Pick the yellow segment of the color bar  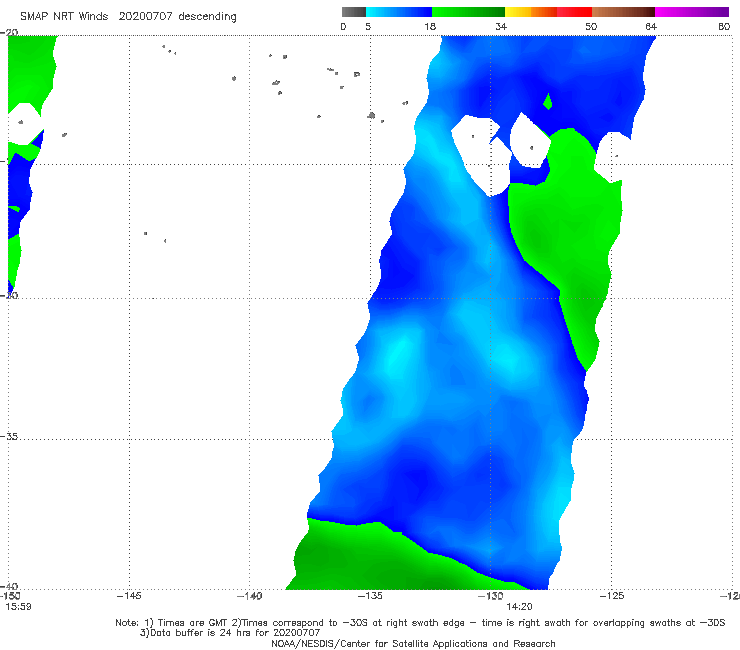coord(518,12)
